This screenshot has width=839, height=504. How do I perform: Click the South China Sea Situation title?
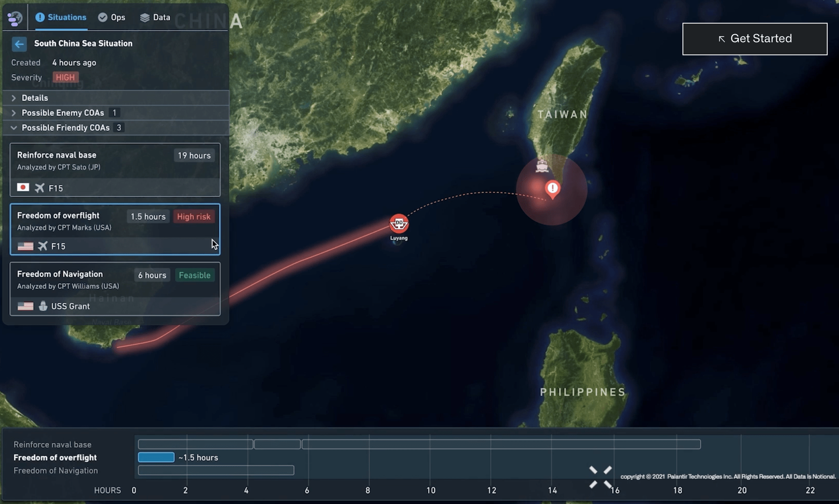tap(83, 43)
